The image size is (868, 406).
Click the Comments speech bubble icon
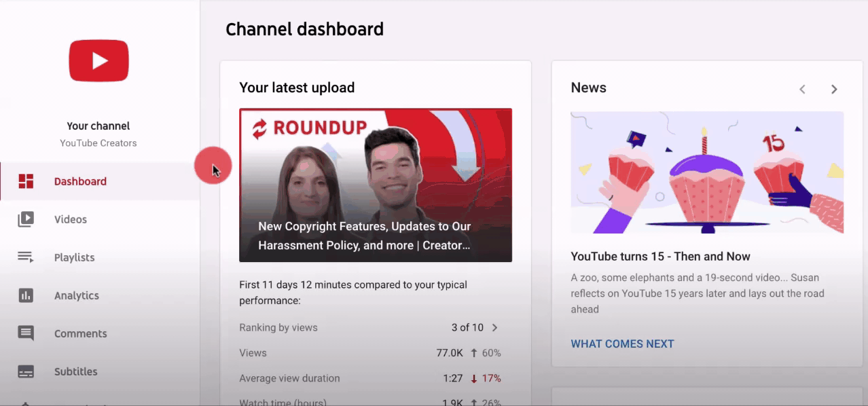point(26,333)
